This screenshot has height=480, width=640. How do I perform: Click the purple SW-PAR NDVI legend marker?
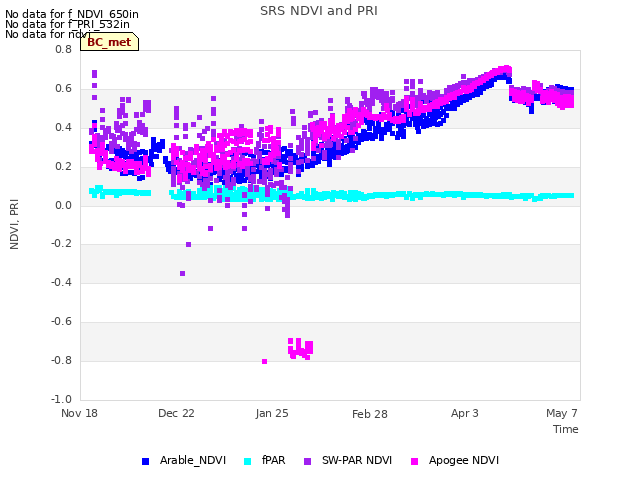pos(307,461)
